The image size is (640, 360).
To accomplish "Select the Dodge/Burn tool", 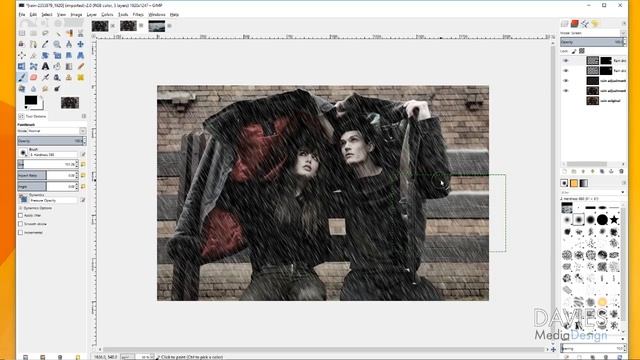I will point(57,88).
